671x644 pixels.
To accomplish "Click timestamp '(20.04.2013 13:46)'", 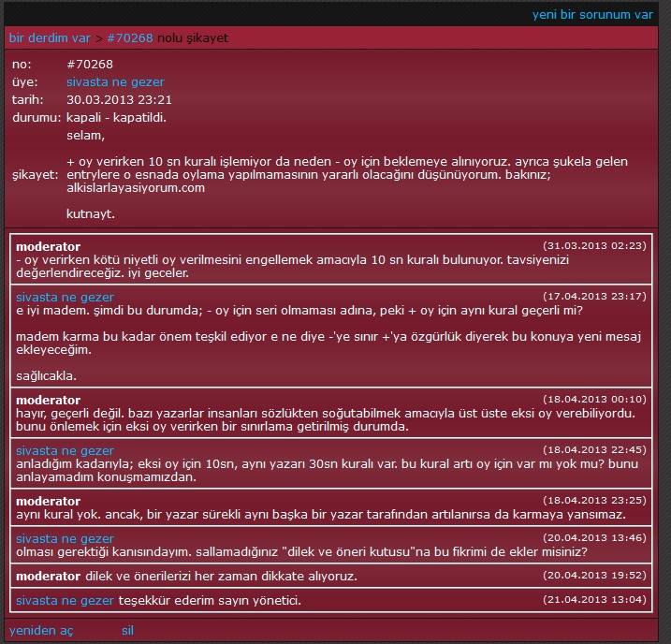I will point(594,537).
